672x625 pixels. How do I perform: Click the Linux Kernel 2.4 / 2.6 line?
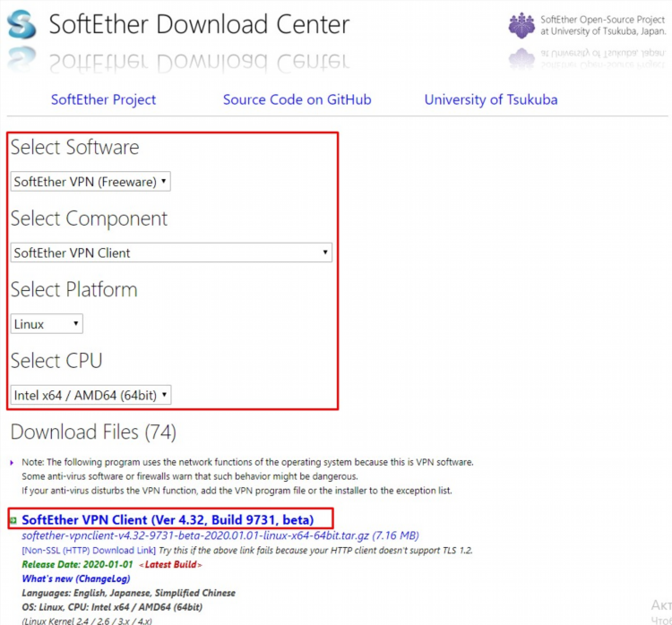(87, 621)
